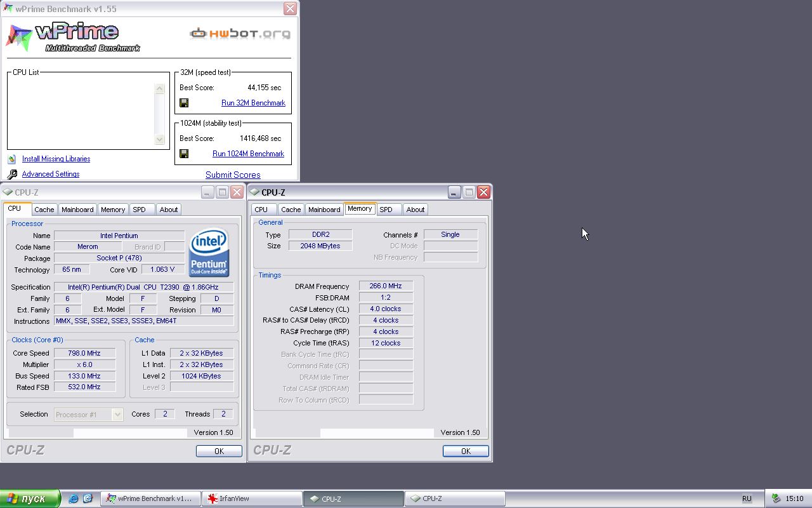Click the Intel Pentium Dual-Core logo

click(209, 253)
